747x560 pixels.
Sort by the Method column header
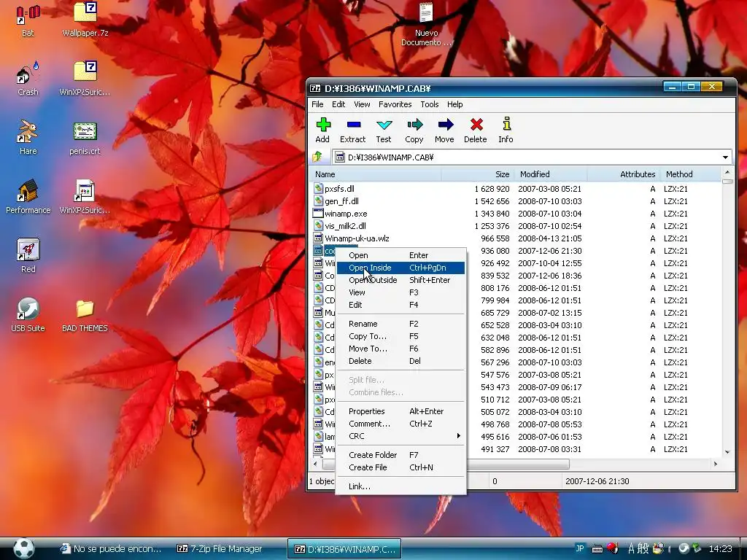[691, 174]
